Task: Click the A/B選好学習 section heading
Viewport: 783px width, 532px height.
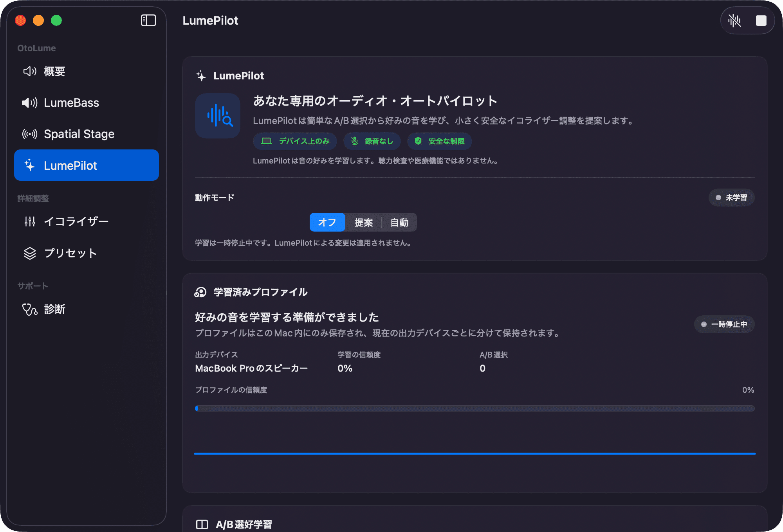Action: tap(244, 525)
